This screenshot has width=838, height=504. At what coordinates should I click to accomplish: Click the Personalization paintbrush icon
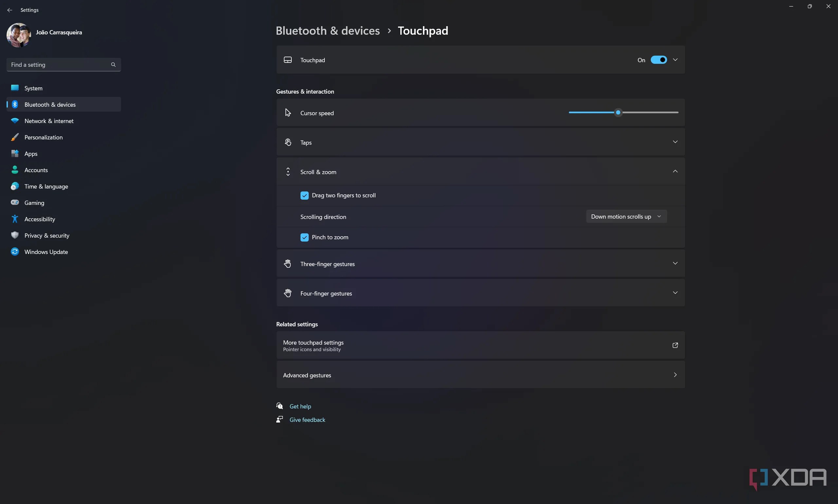(15, 137)
